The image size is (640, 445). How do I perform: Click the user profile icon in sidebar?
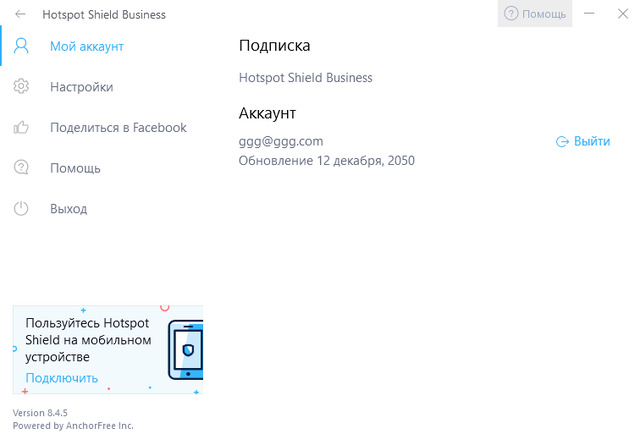tap(21, 46)
